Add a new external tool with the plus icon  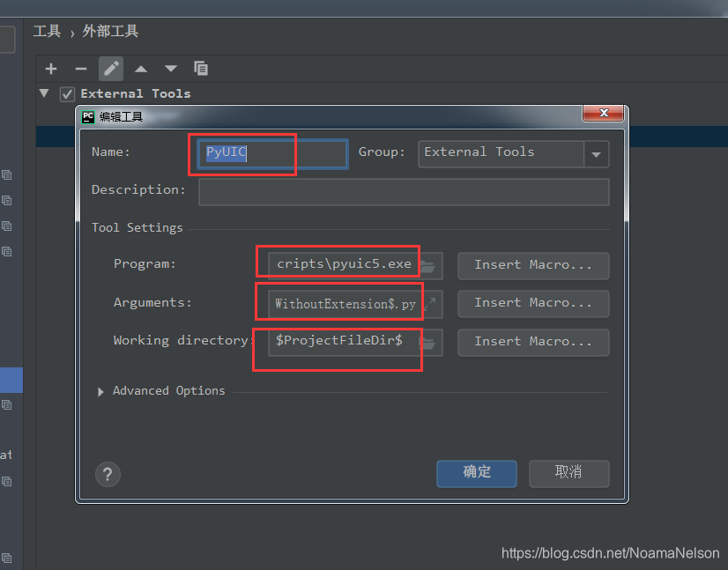(51, 69)
